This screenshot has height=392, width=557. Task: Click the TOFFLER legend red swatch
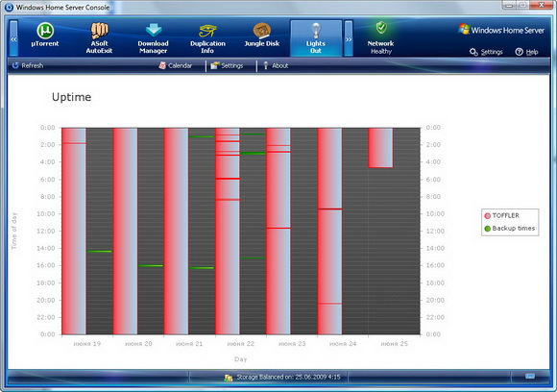coord(488,216)
